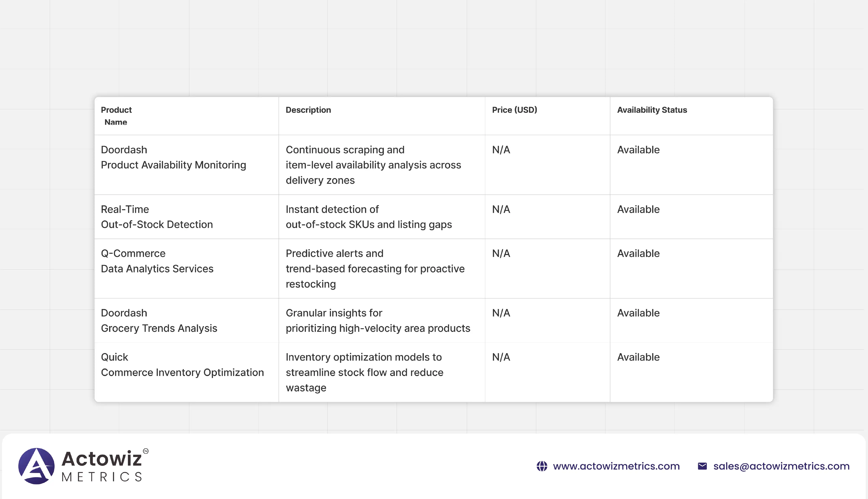Image resolution: width=868 pixels, height=499 pixels.
Task: Click the envelope mail icon
Action: [x=702, y=466]
